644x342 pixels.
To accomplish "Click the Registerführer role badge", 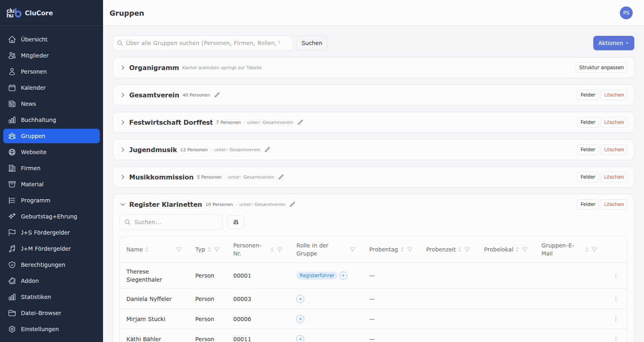I will point(317,276).
